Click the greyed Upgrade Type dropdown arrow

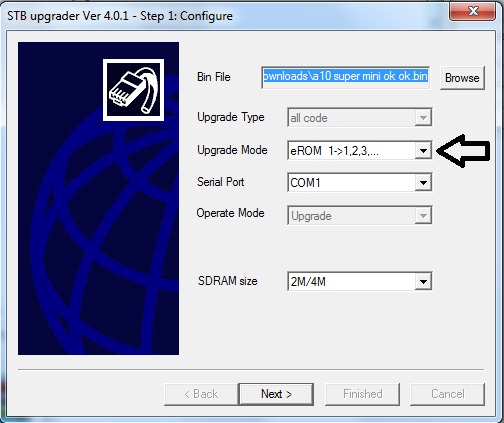point(423,117)
